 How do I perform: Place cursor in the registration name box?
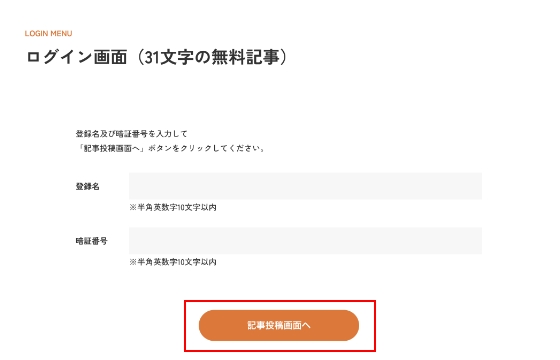(x=305, y=186)
